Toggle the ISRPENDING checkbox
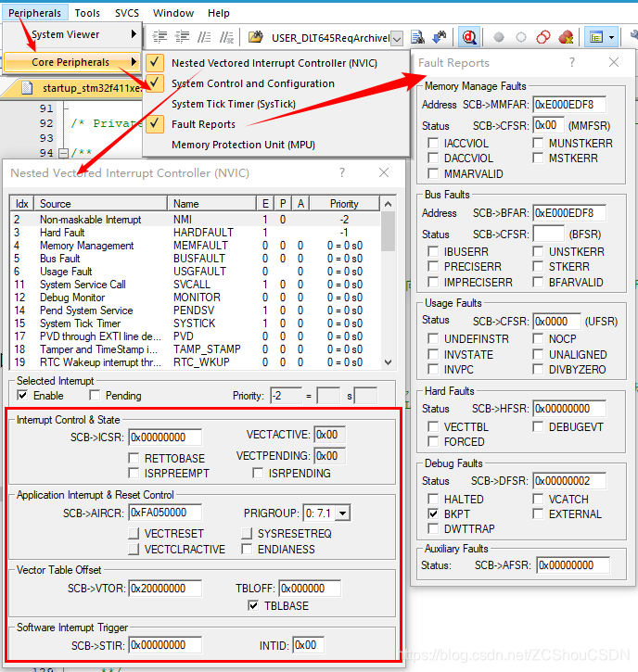 pos(258,473)
